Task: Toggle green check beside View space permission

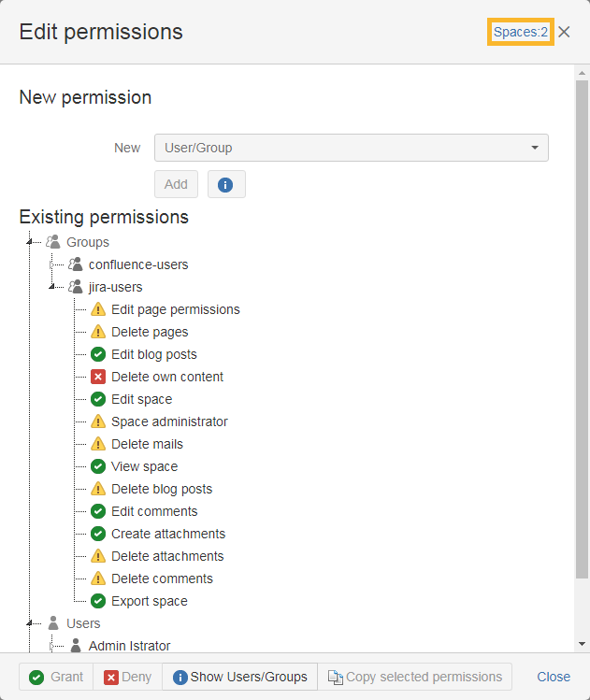Action: [x=98, y=466]
